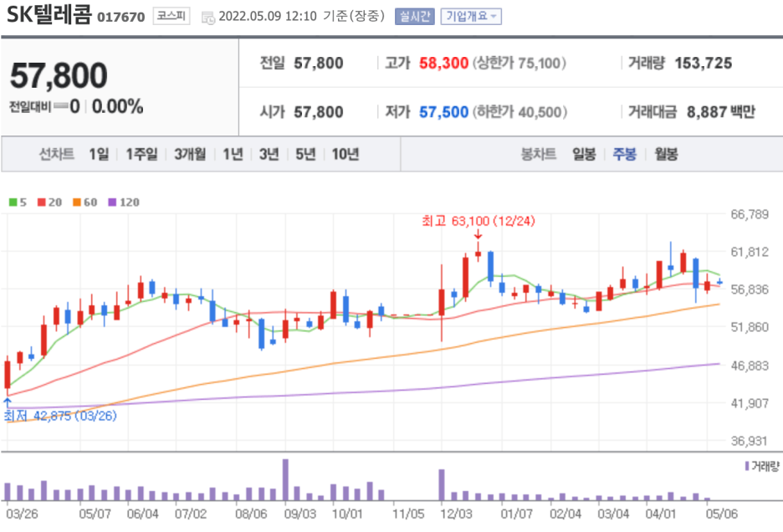The width and height of the screenshot is (783, 532).
Task: Click the 최저 42,875 (03/26) low label
Action: (x=60, y=416)
